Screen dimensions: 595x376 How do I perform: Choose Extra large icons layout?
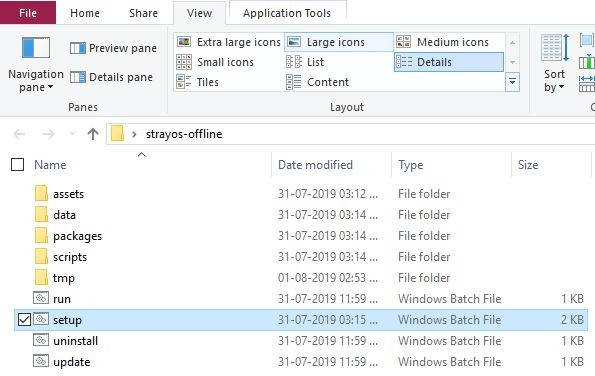point(229,42)
